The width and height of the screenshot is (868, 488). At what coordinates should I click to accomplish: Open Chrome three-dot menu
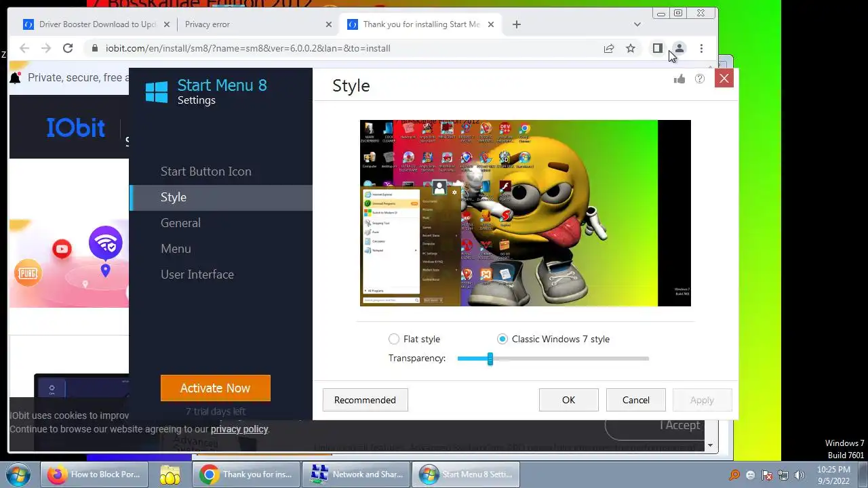[701, 48]
